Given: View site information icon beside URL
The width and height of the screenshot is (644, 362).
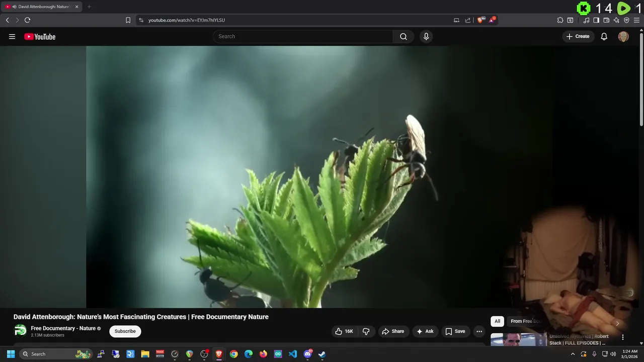Looking at the screenshot, I should point(141,20).
